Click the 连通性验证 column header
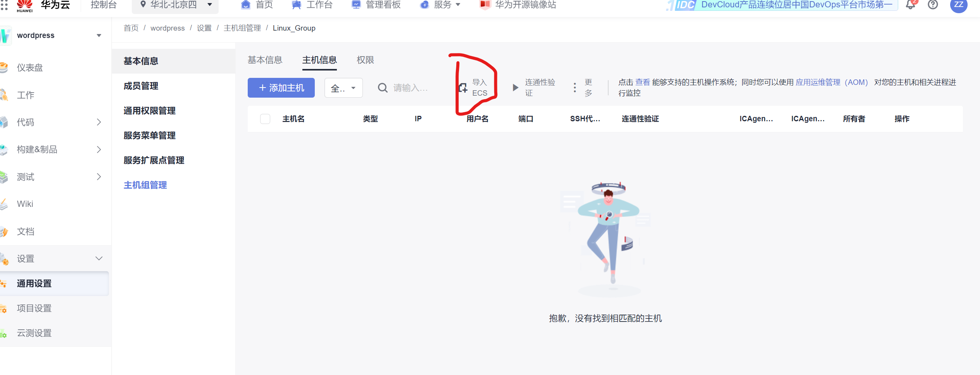This screenshot has height=375, width=980. (x=640, y=119)
